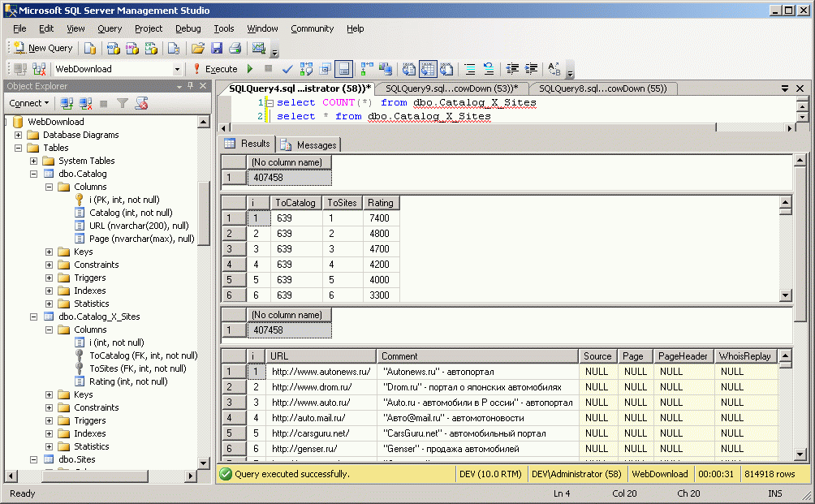Click the Activity Monitor icon

pos(258,49)
